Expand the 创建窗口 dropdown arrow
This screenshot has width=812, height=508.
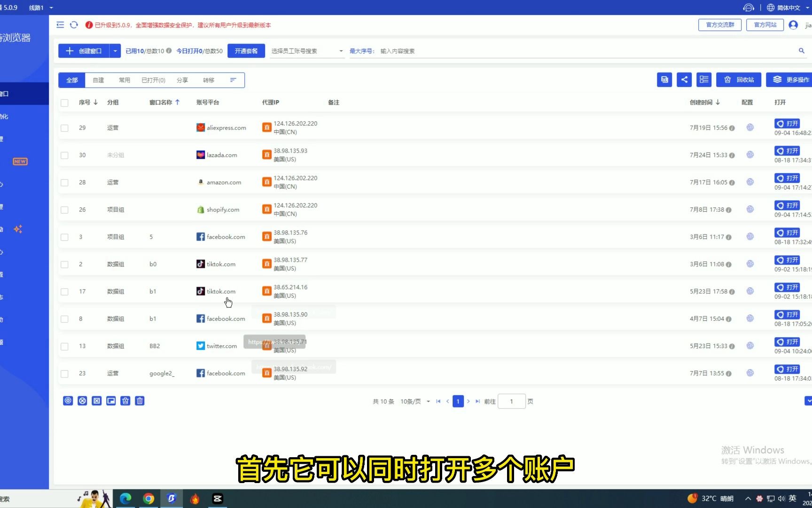point(115,51)
